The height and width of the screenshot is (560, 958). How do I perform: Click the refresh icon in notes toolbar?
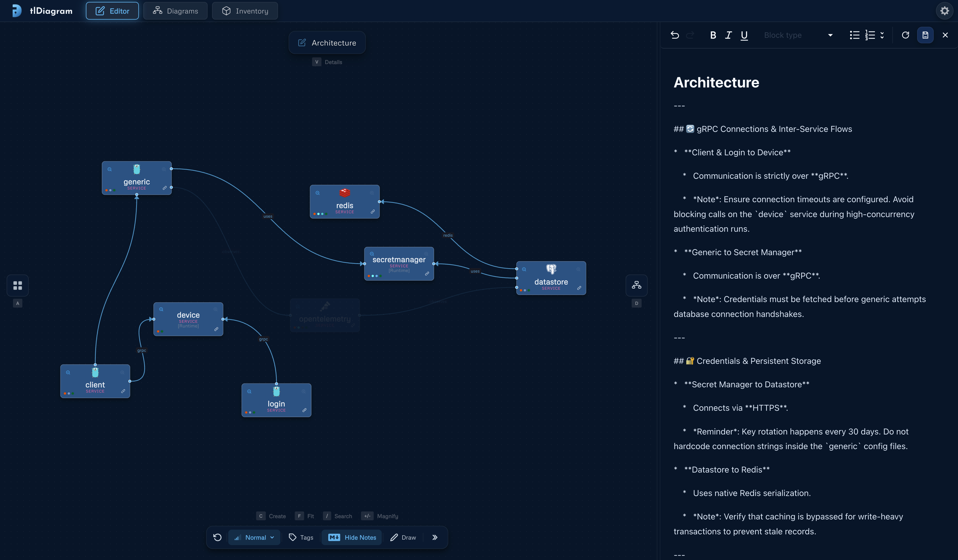point(906,35)
